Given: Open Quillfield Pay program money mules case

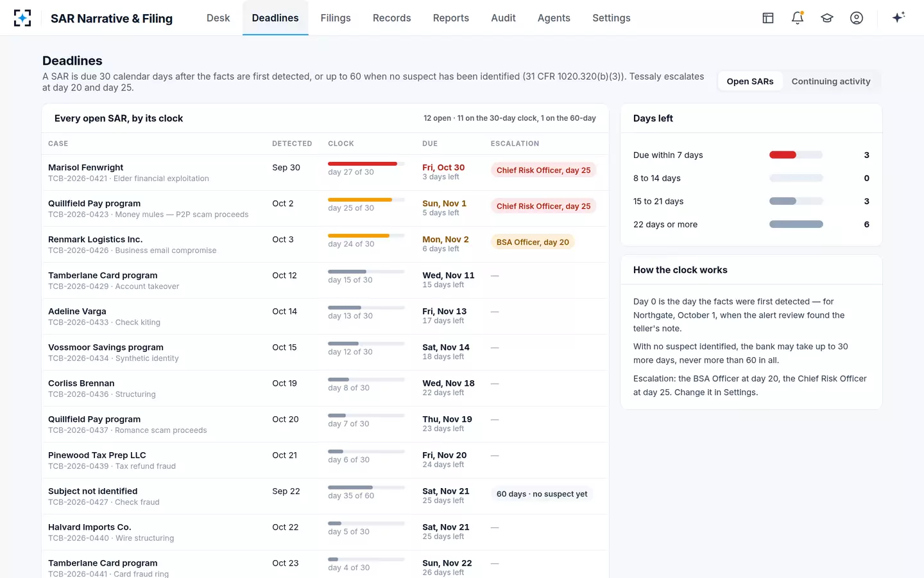Looking at the screenshot, I should point(325,209).
